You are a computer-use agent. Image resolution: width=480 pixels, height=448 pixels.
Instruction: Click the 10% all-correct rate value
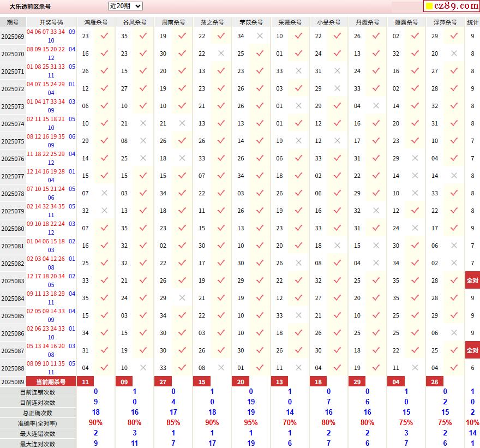[473, 422]
